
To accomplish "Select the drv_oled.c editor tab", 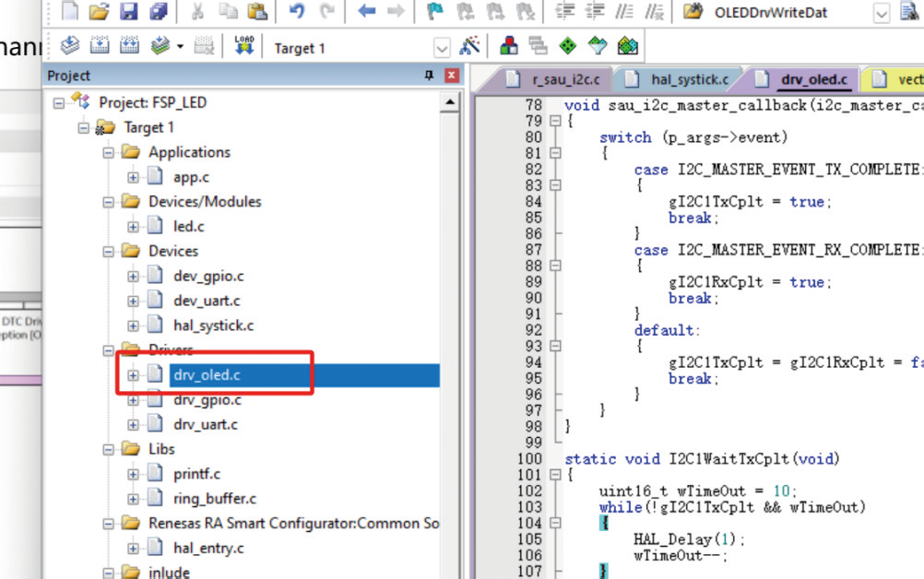I will tap(802, 79).
